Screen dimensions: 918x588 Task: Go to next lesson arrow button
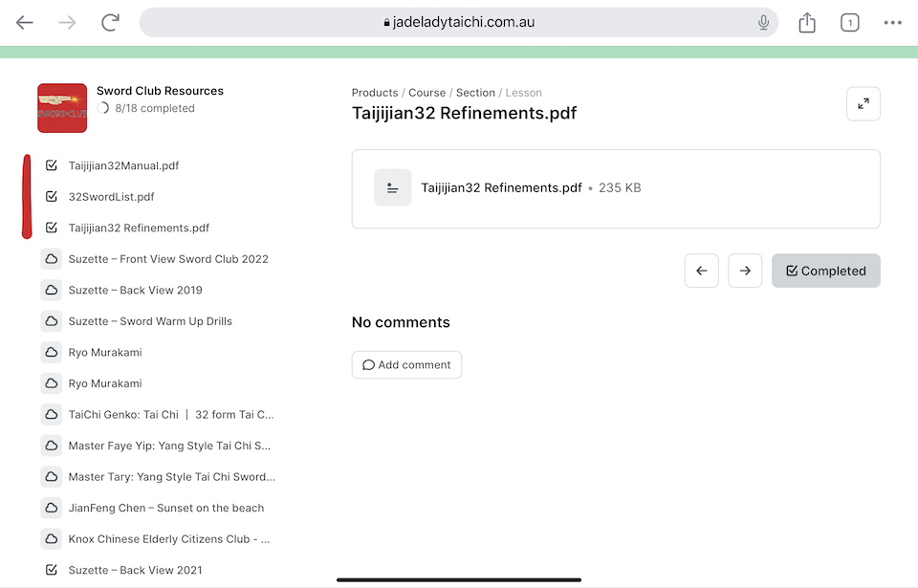click(745, 271)
